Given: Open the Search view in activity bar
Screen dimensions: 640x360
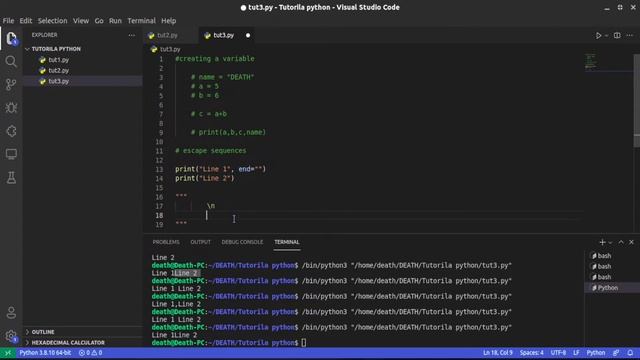Looking at the screenshot, I should click(11, 62).
